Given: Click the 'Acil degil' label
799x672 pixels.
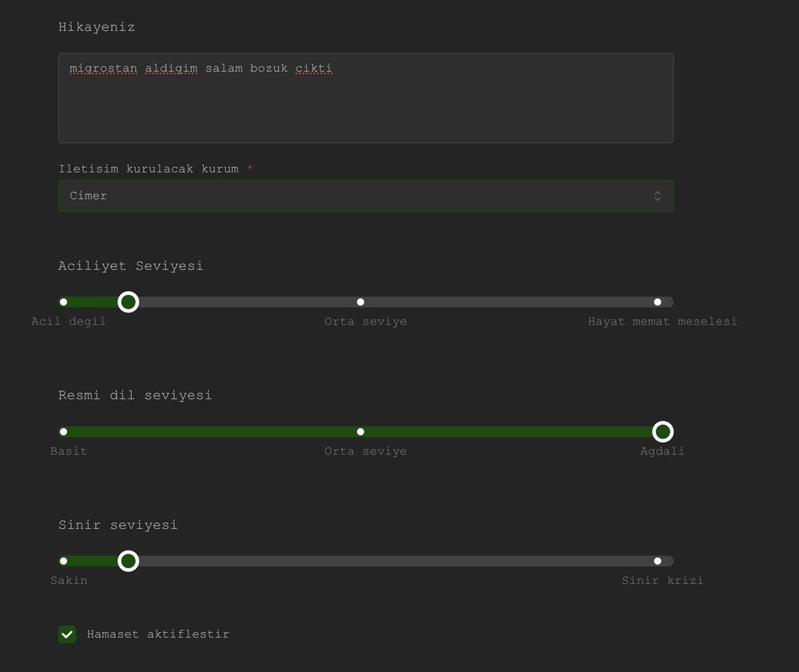Looking at the screenshot, I should point(68,321).
